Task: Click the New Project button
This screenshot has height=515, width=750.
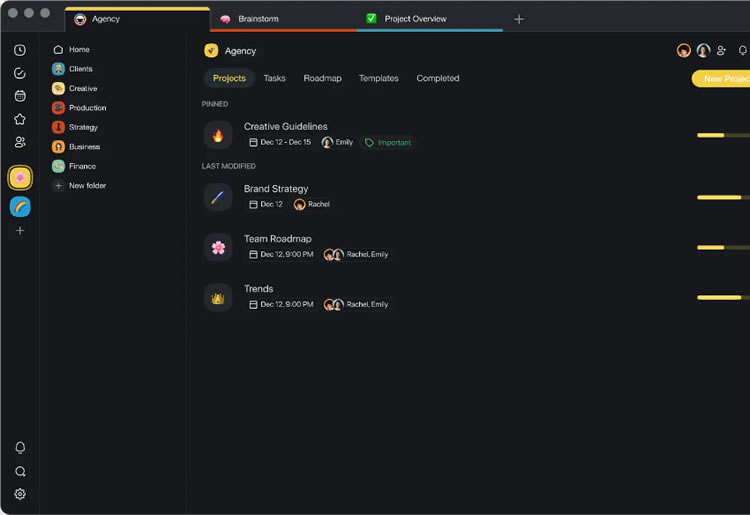Action: click(x=721, y=78)
